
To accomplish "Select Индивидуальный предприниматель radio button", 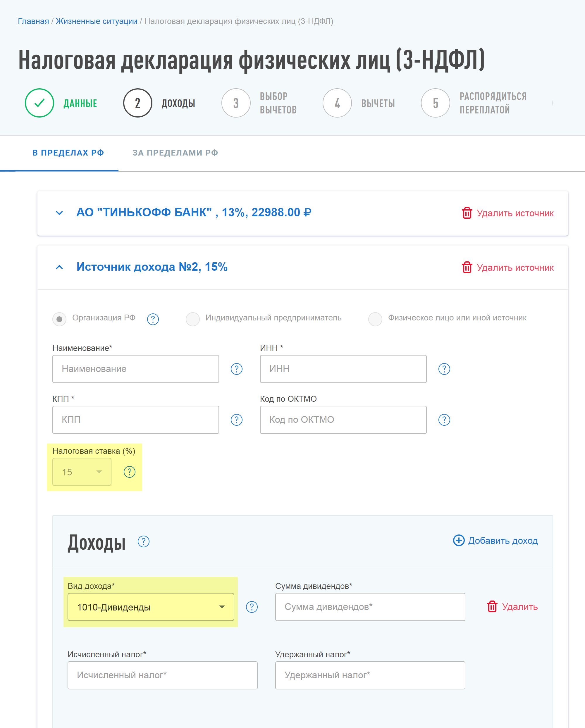I will (x=192, y=319).
